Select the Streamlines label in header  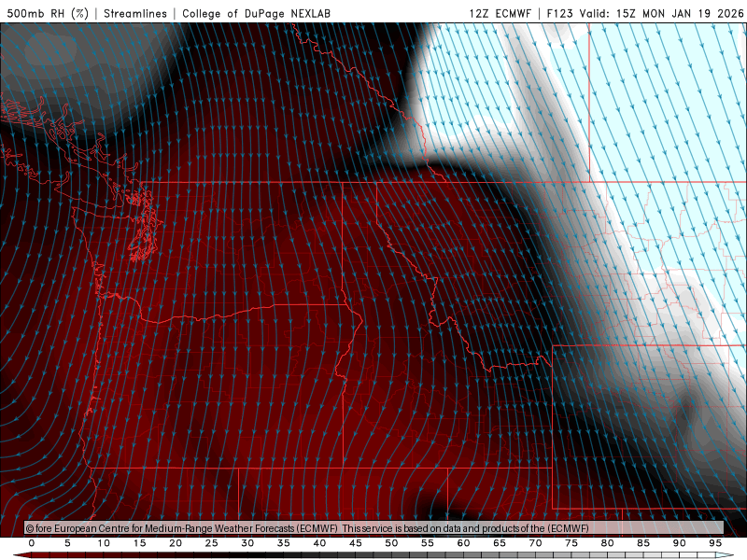[x=137, y=14]
